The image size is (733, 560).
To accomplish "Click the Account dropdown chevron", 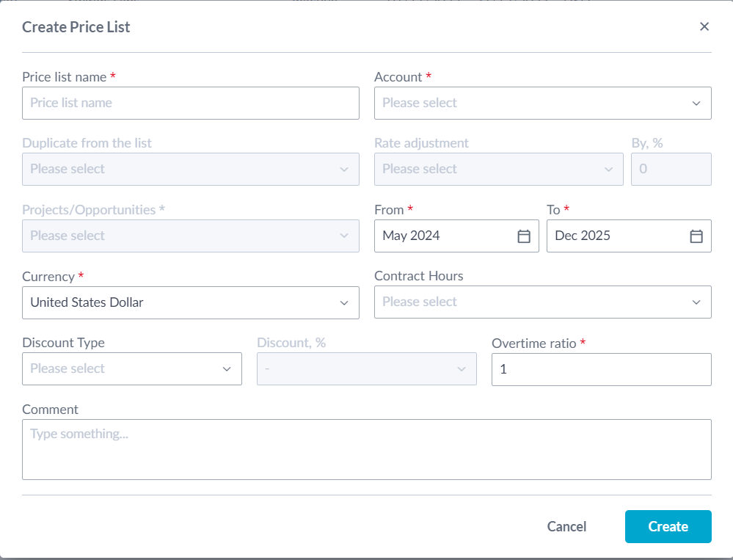I will 696,103.
